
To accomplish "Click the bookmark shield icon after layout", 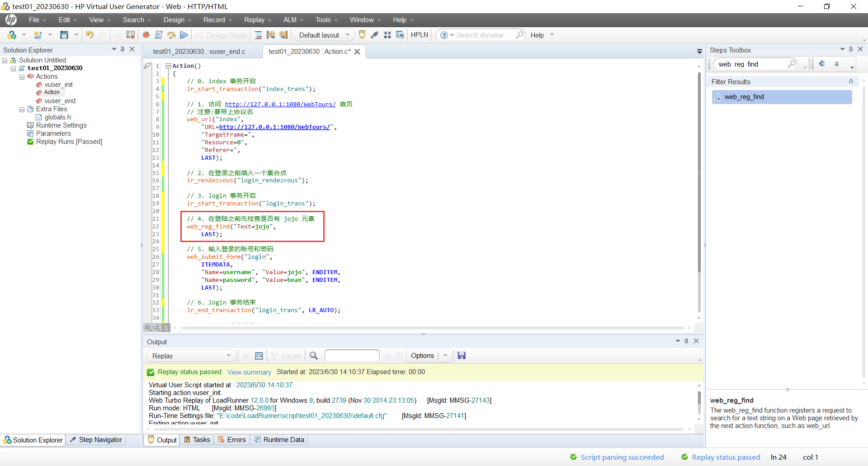I will pyautogui.click(x=362, y=35).
